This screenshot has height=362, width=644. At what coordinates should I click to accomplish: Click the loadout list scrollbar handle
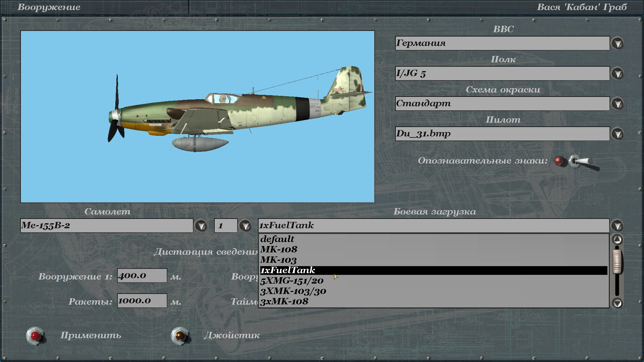tap(617, 261)
